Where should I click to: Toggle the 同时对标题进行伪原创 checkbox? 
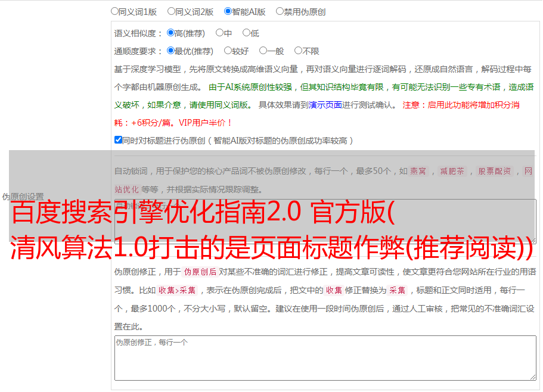coord(118,140)
